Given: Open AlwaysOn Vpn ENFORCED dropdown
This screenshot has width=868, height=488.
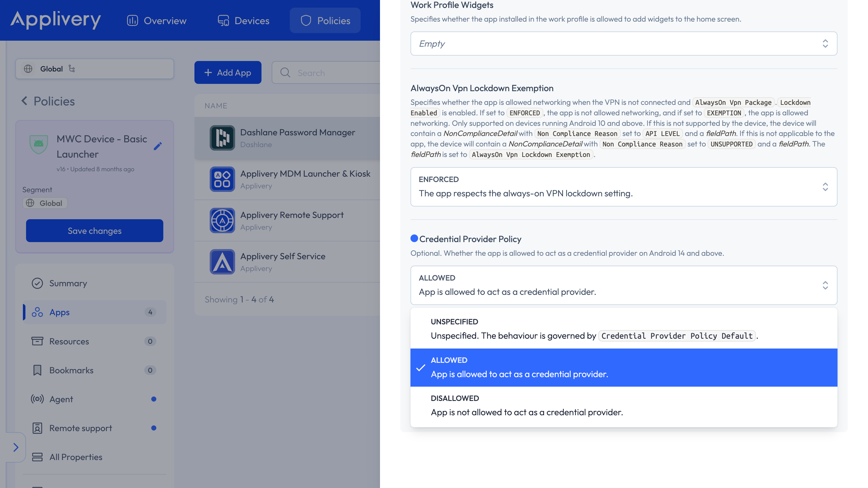Looking at the screenshot, I should point(624,187).
